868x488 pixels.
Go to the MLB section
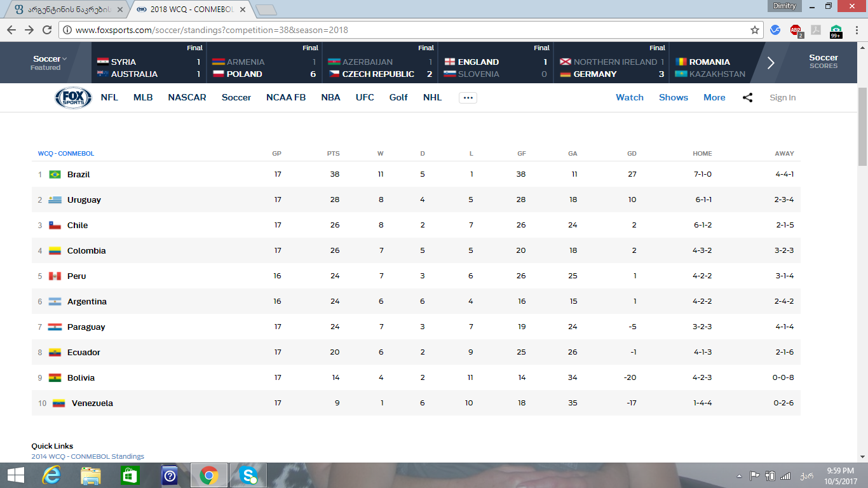[143, 97]
